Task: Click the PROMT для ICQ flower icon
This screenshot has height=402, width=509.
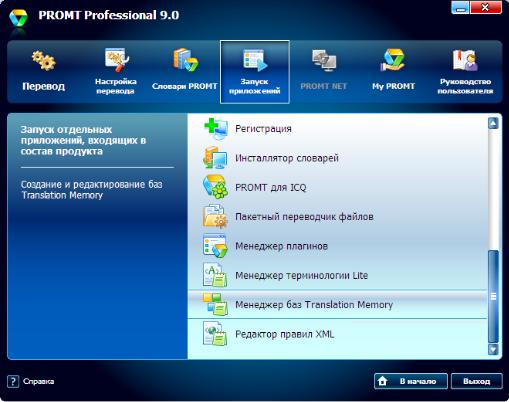Action: point(215,187)
